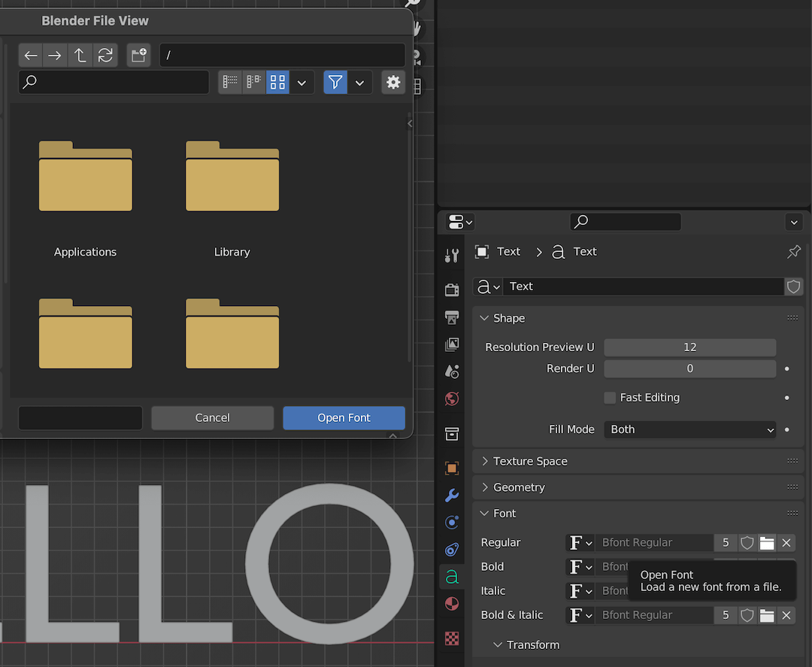Open the Fill Mode dropdown
812x667 pixels.
coord(689,429)
